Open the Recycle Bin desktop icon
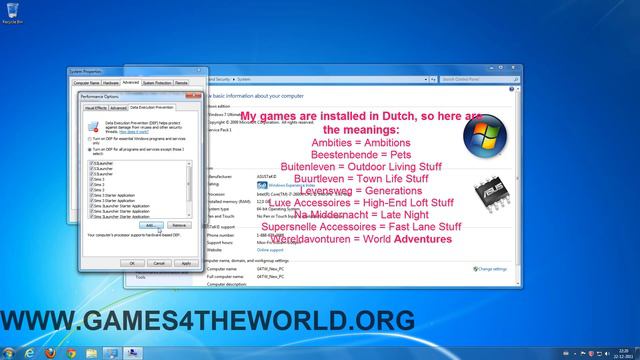 pyautogui.click(x=12, y=13)
